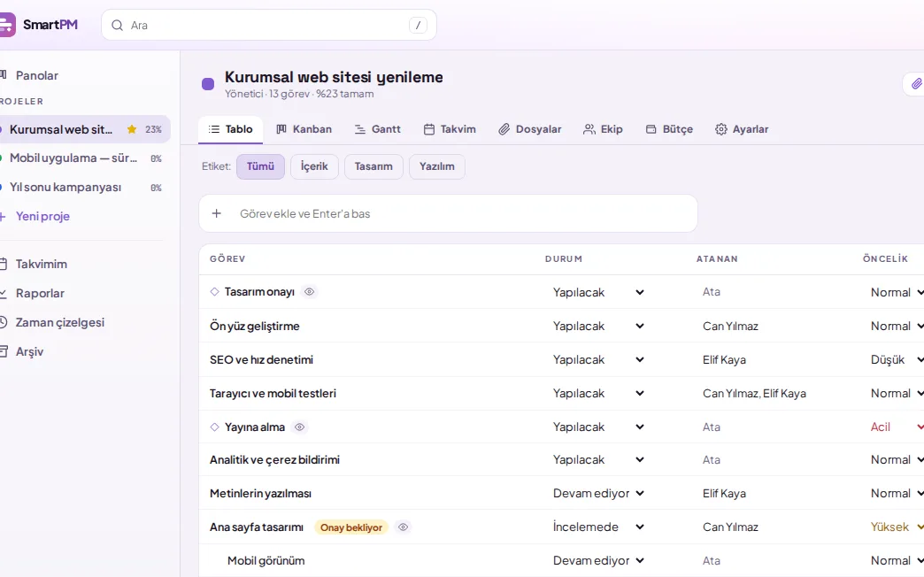Open the Düşük priority dropdown
Image resolution: width=924 pixels, height=577 pixels.
coord(896,359)
